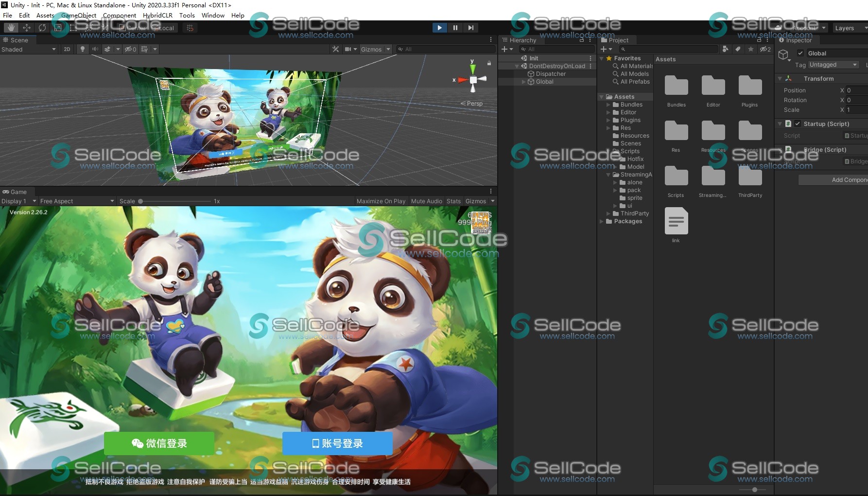Open the HybridCLR menu

click(x=157, y=15)
